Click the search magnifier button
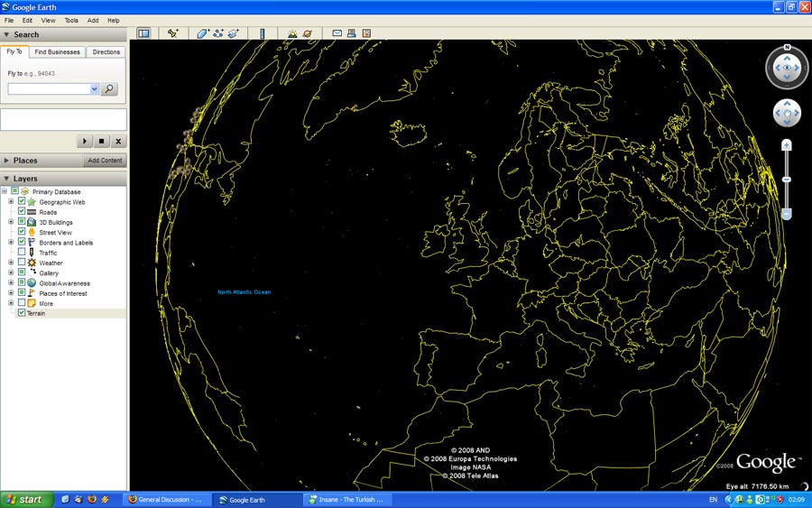Image resolution: width=812 pixels, height=508 pixels. pos(109,88)
